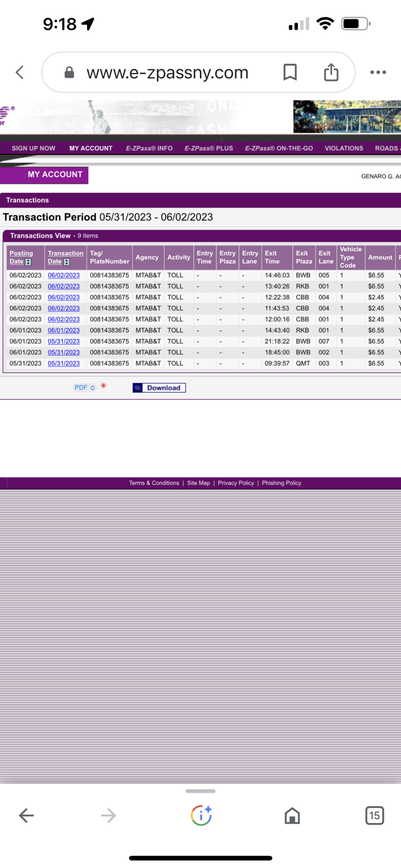Open 06/02/2023 transaction at 13:40:26
This screenshot has width=401, height=868.
(64, 286)
